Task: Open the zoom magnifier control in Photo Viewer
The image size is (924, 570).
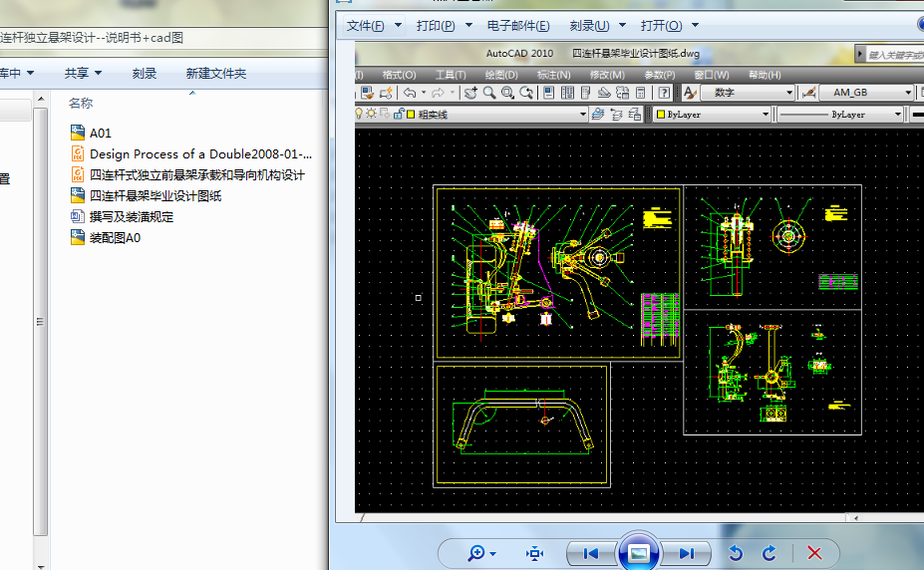Action: (476, 553)
